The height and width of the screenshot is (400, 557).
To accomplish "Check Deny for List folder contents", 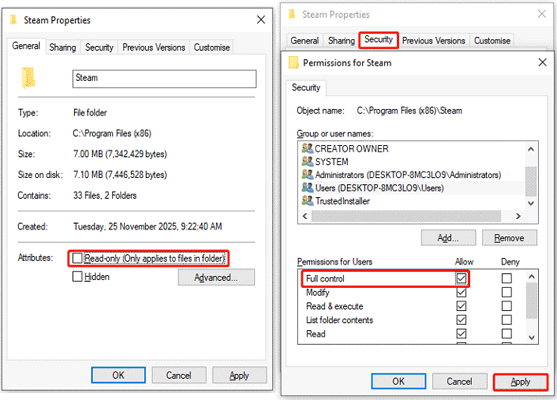I will 507,320.
